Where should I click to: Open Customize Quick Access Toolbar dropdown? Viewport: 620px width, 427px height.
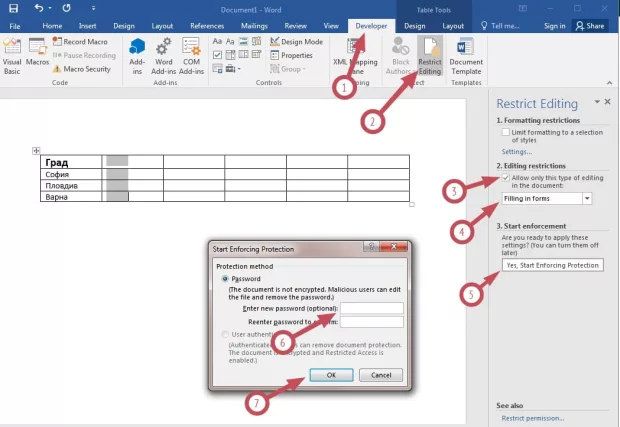pos(93,8)
